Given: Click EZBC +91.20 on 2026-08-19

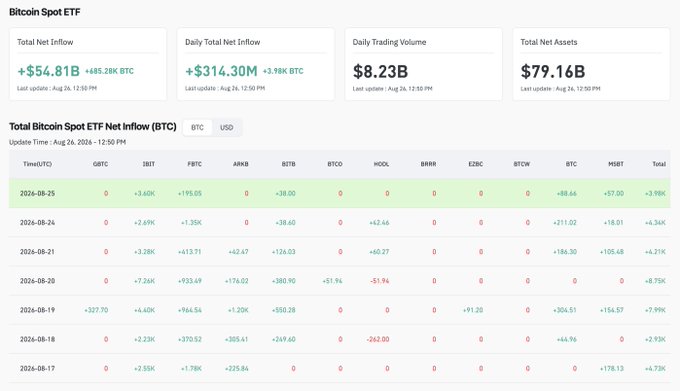Looking at the screenshot, I should coord(473,310).
